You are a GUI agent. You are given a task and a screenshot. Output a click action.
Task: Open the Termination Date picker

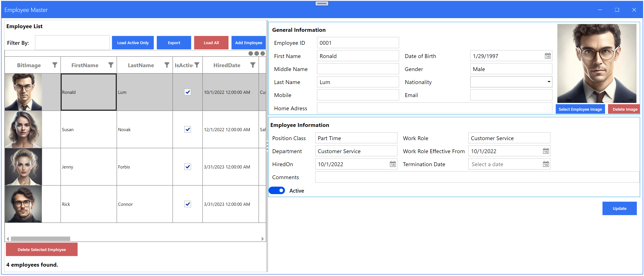click(546, 164)
